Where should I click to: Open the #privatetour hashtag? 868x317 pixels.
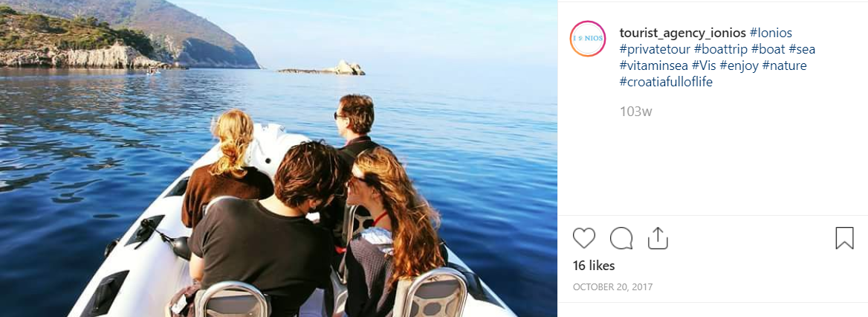655,49
